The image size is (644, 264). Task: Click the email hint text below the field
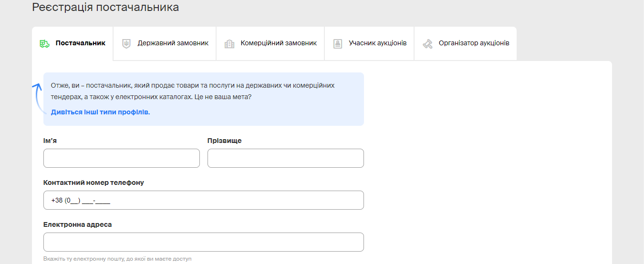pos(117,259)
